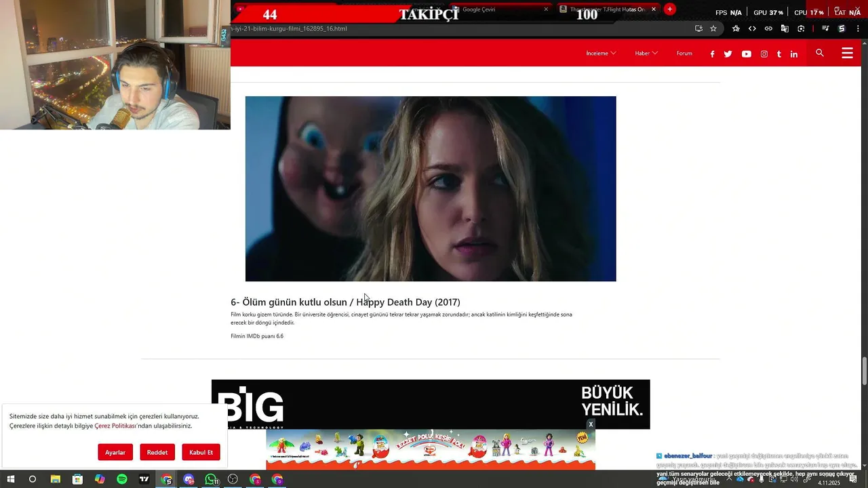Open the site search magnifier
868x488 pixels.
[x=820, y=53]
